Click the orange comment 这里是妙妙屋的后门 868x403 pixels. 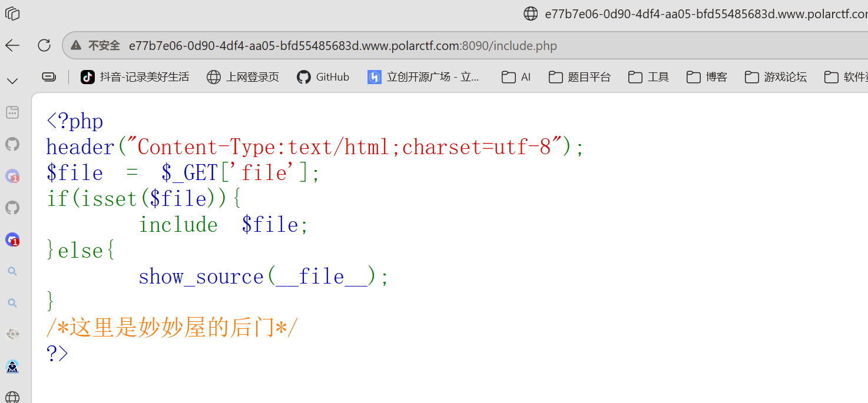pos(172,328)
